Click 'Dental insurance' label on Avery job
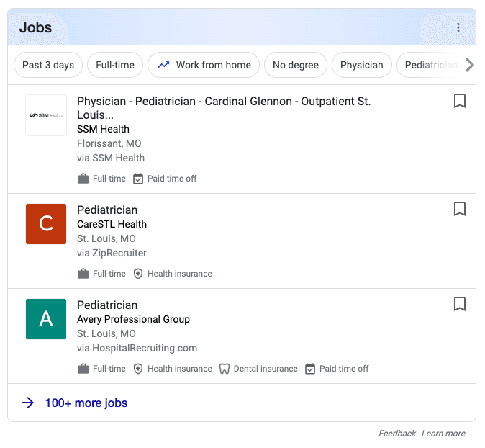 click(266, 369)
